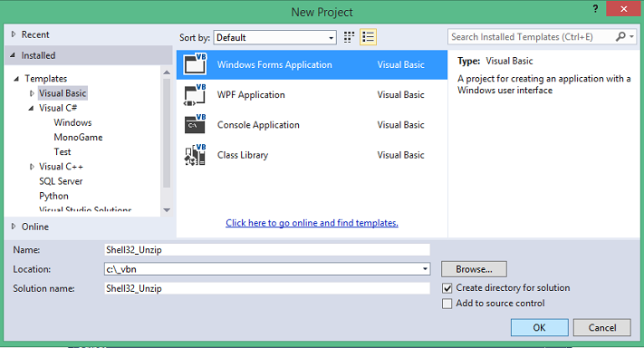
Task: Collapse the Templates tree node
Action: [x=16, y=79]
